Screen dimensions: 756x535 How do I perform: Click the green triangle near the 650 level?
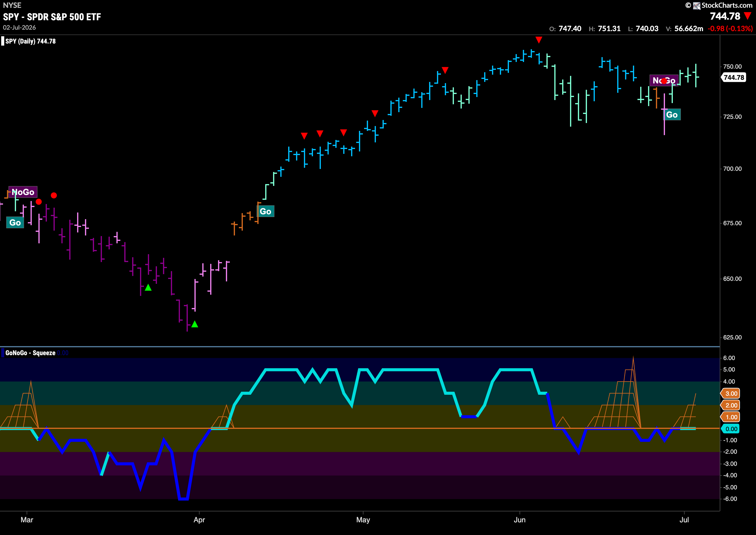[148, 287]
